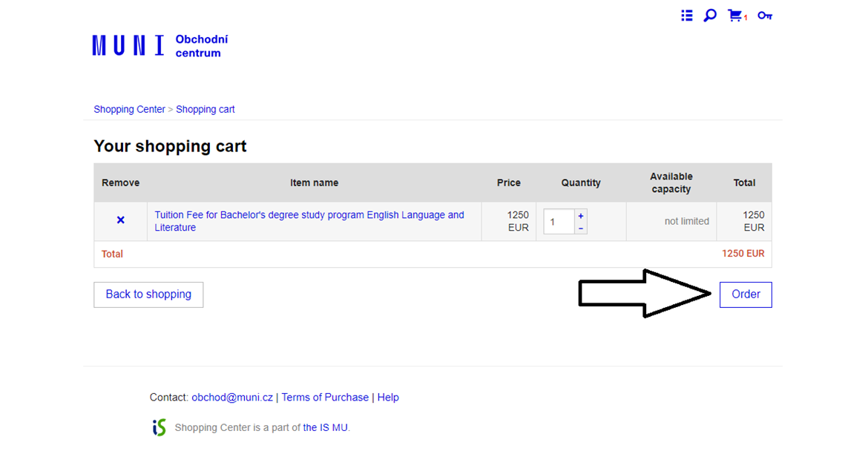
Task: Click the Obchodní centrum header text
Action: [x=202, y=46]
